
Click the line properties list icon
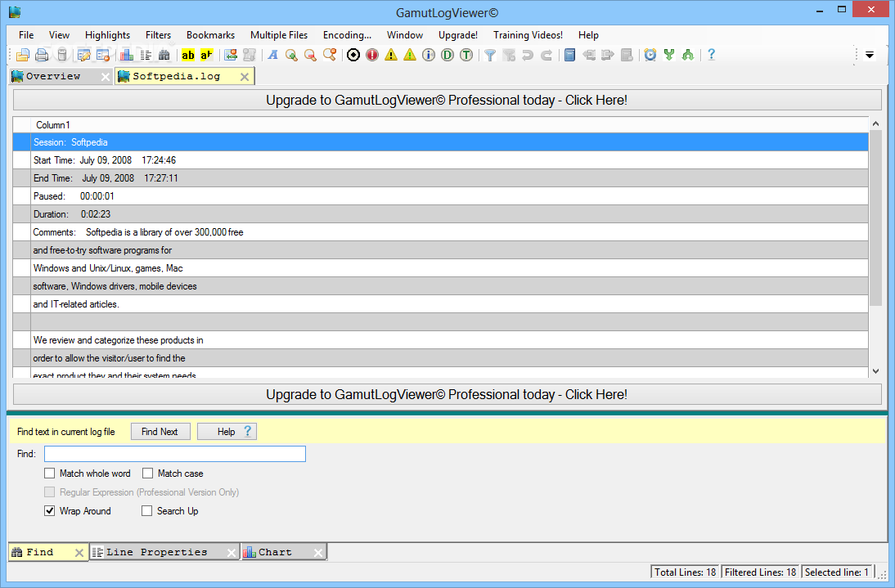(x=146, y=56)
